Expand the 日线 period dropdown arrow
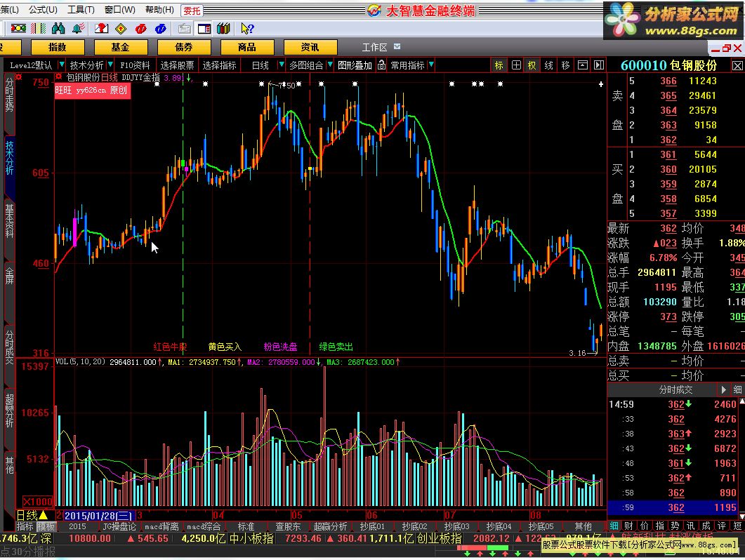The image size is (745, 560). point(282,65)
